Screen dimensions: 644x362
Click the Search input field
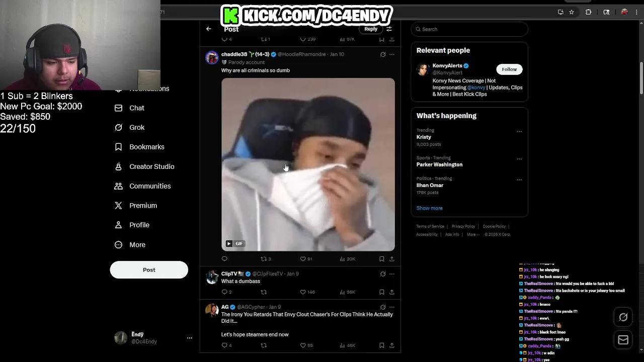point(469,29)
